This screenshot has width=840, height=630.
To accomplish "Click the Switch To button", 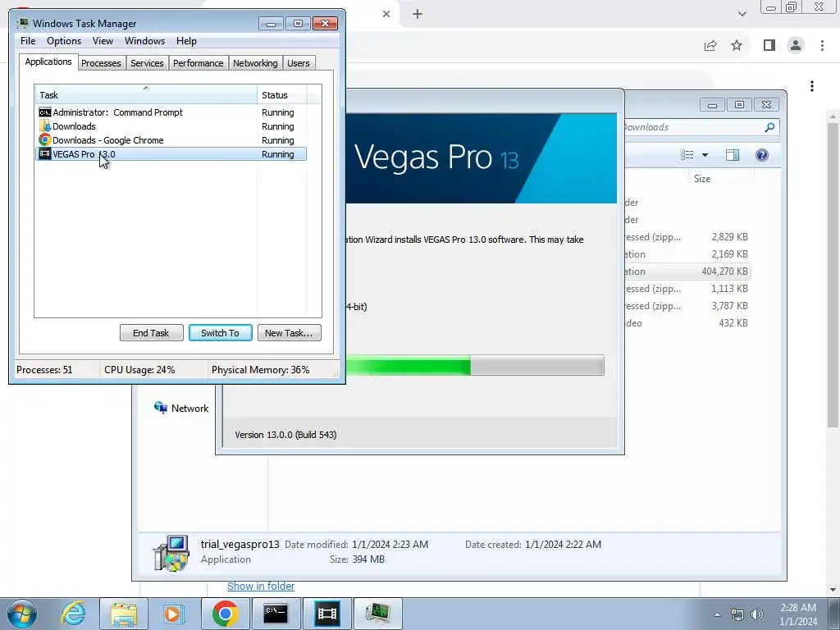I will [x=220, y=333].
